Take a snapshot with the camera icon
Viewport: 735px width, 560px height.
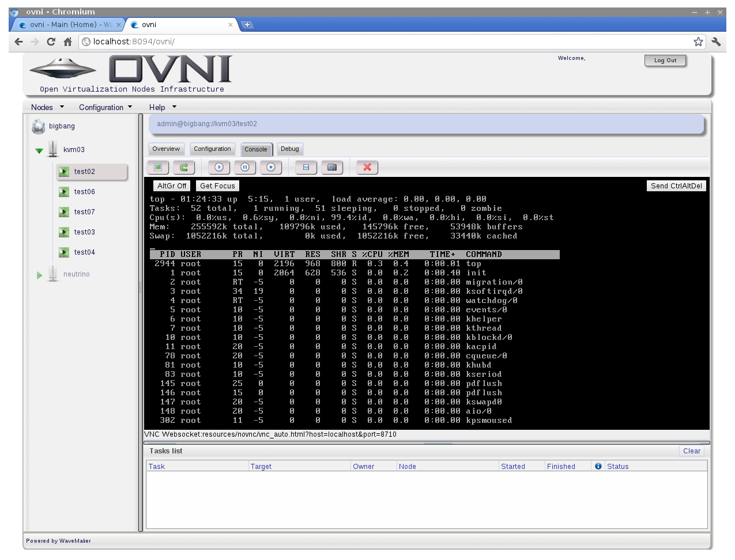332,167
